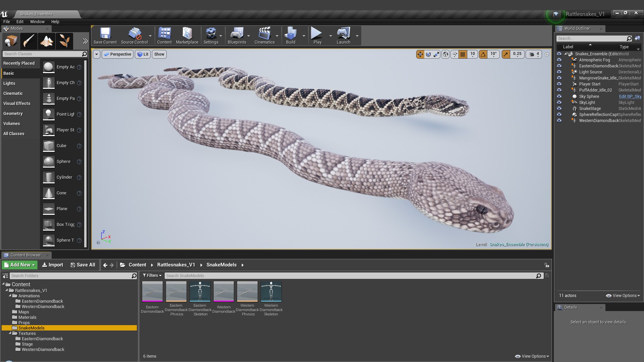644x362 pixels.
Task: Hide the WesternDiamondback skeletal mesh
Action: 559,120
